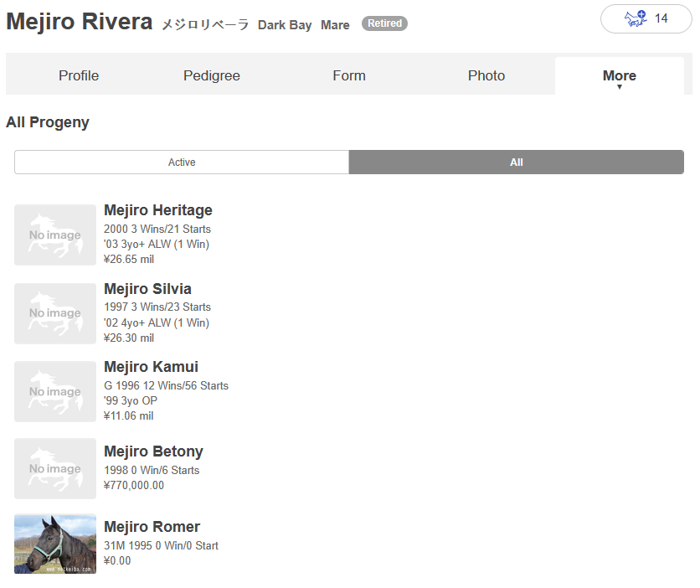Click Mejiro Romer's horse photo thumbnail
The height and width of the screenshot is (588, 700).
click(x=55, y=544)
